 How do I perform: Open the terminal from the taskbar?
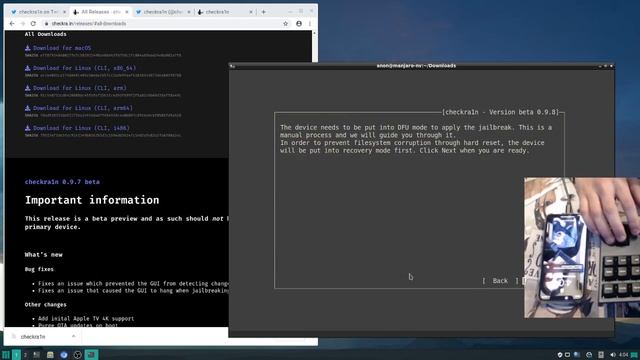91,355
